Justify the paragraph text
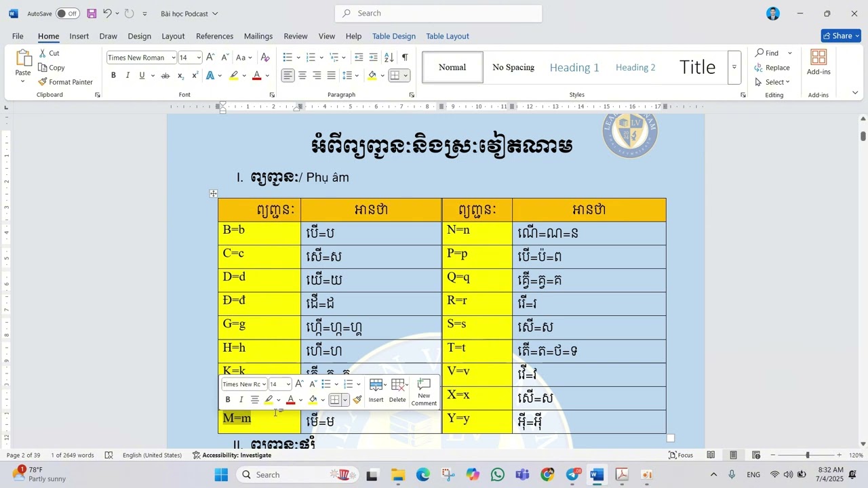The height and width of the screenshot is (488, 868). (331, 75)
